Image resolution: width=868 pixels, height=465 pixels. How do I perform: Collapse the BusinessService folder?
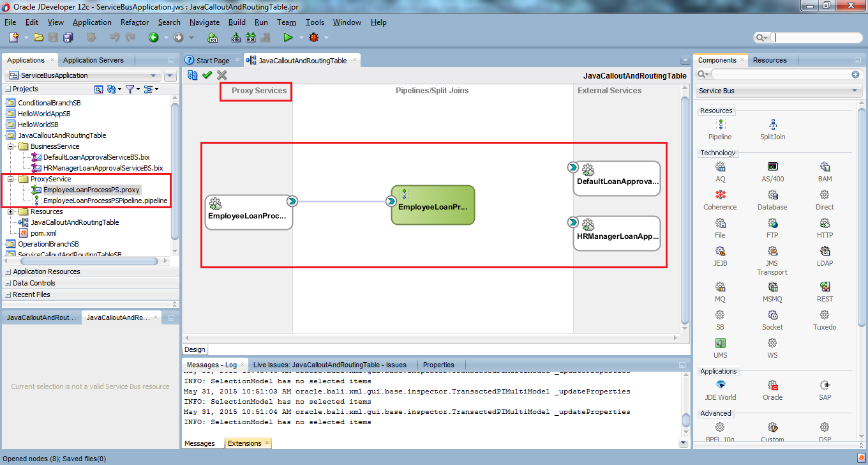pos(10,146)
